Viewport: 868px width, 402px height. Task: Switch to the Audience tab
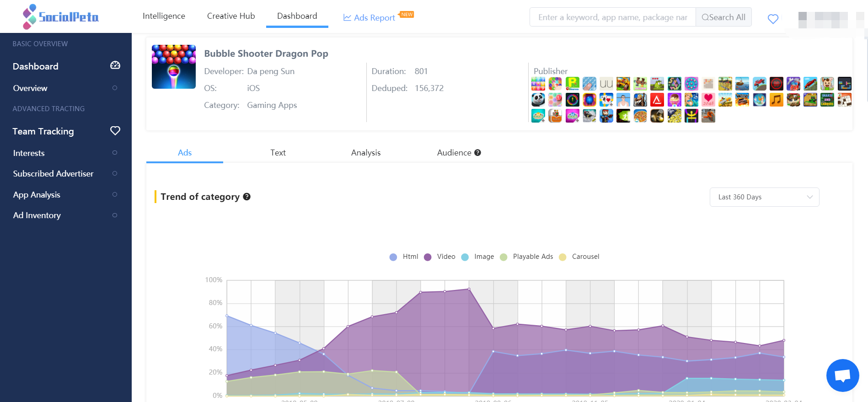[454, 153]
